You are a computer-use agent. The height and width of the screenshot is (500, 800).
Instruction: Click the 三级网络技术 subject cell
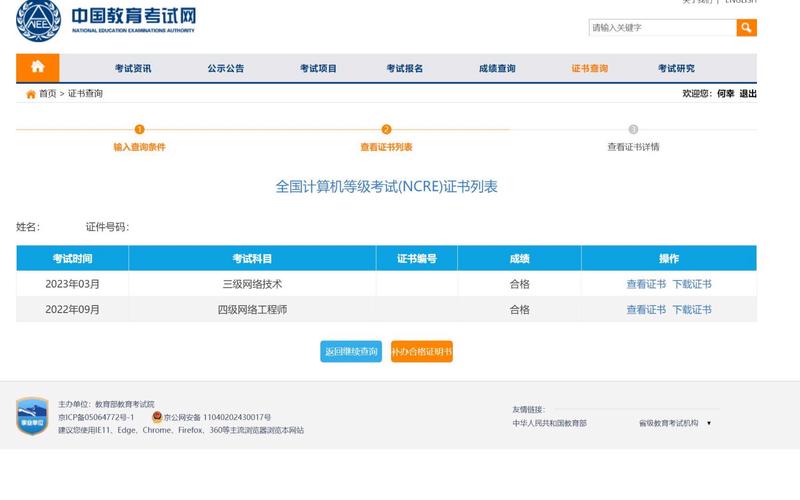[x=252, y=284]
